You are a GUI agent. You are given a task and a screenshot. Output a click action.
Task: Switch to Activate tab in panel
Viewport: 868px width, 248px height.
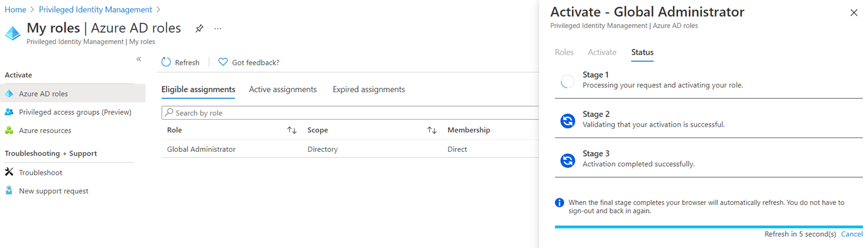coord(602,52)
